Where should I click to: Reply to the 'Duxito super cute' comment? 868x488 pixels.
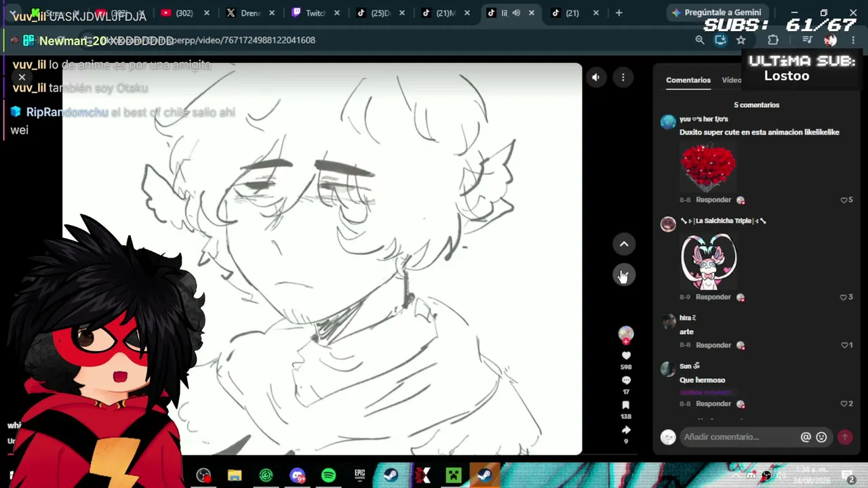click(713, 200)
